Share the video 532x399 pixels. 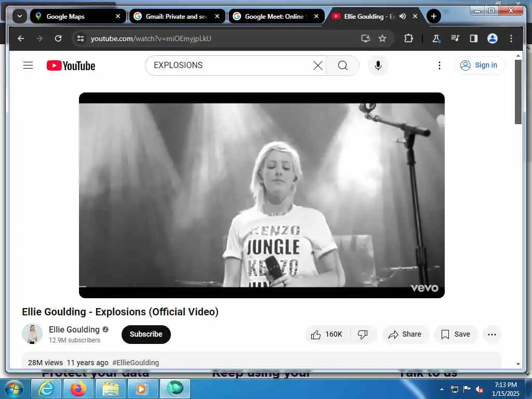point(405,334)
